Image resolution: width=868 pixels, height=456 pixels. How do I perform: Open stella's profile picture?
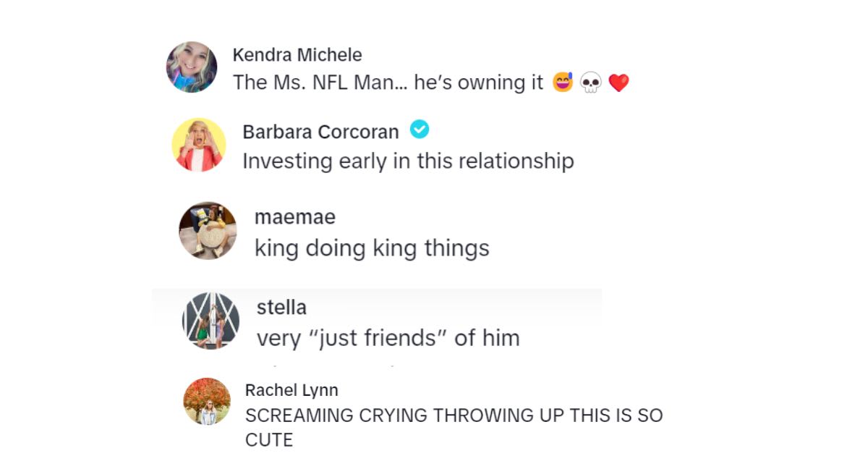tap(210, 321)
